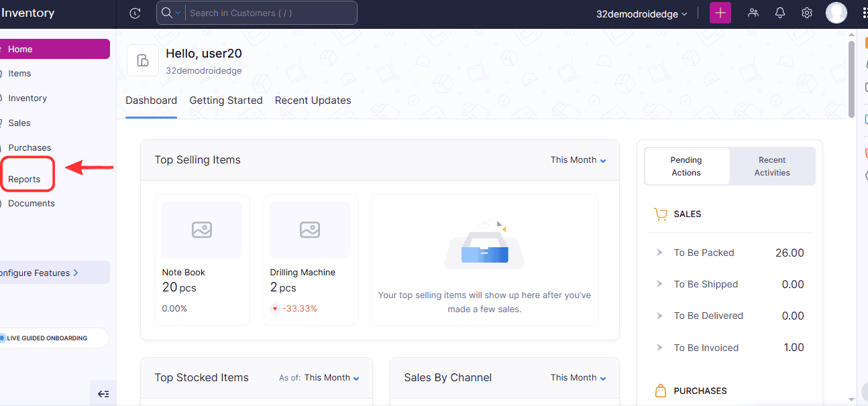The height and width of the screenshot is (406, 868).
Task: Open the apps grid icon
Action: tap(864, 13)
